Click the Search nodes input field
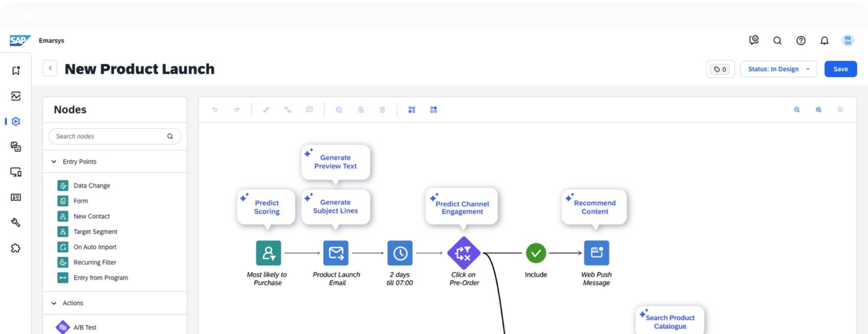This screenshot has height=334, width=868. point(109,137)
